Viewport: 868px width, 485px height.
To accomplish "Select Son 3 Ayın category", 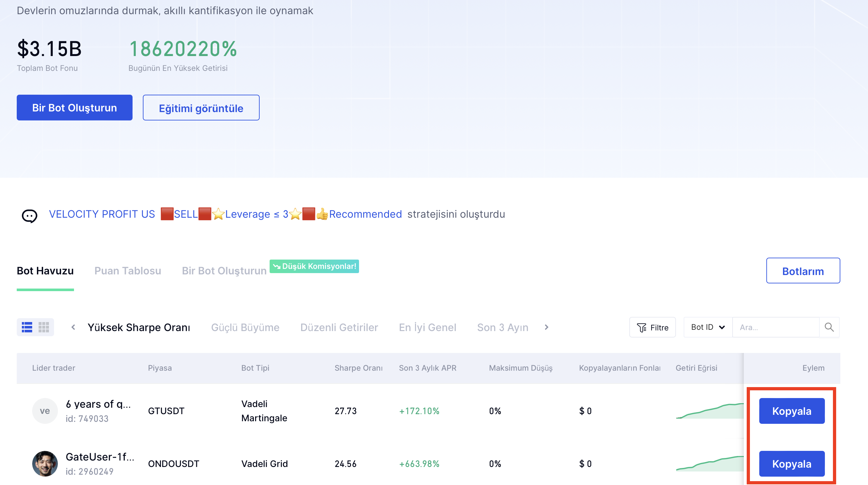I will coord(503,327).
